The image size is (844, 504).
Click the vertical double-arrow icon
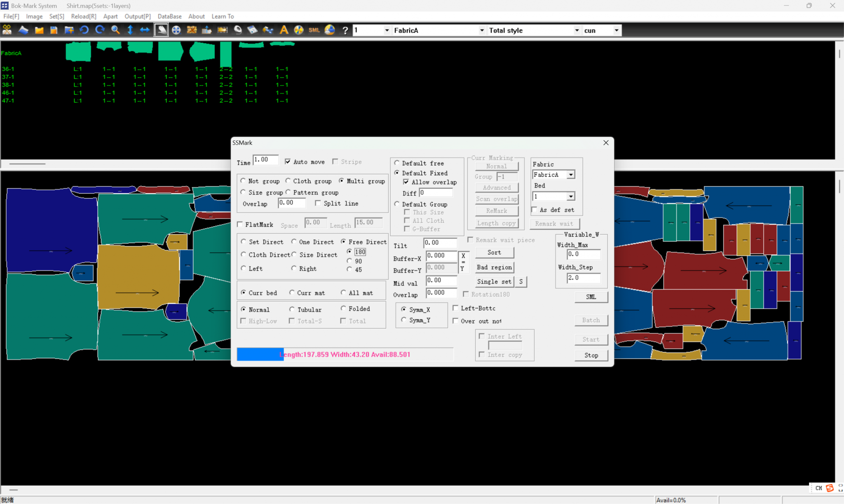[130, 30]
